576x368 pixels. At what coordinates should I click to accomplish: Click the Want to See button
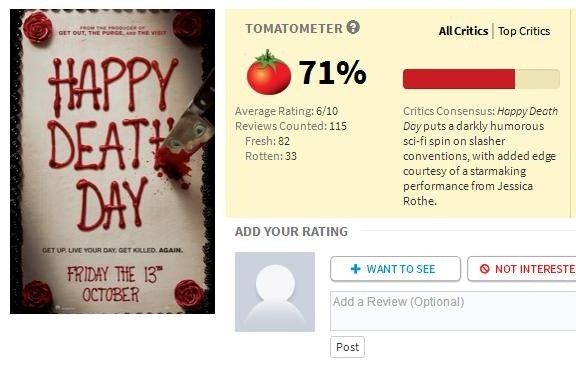[x=395, y=269]
